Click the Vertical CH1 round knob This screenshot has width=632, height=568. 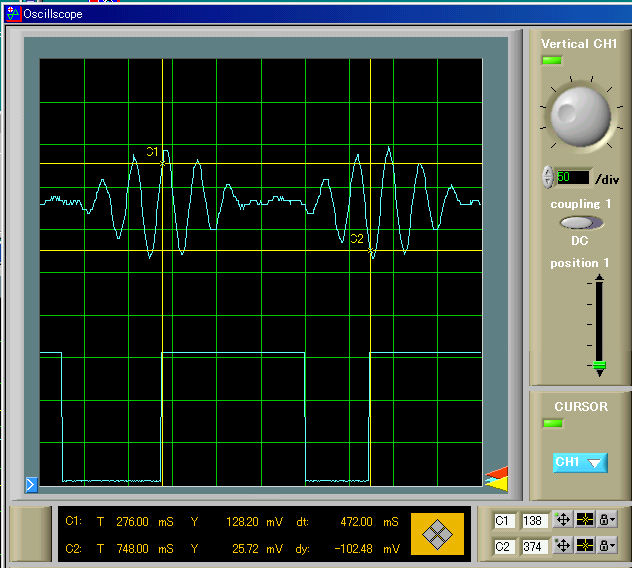click(x=580, y=117)
